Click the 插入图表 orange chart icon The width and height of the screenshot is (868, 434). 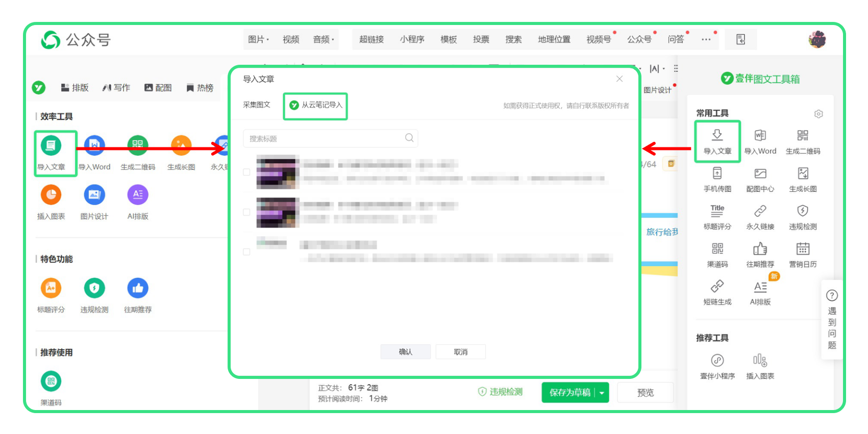click(x=51, y=195)
